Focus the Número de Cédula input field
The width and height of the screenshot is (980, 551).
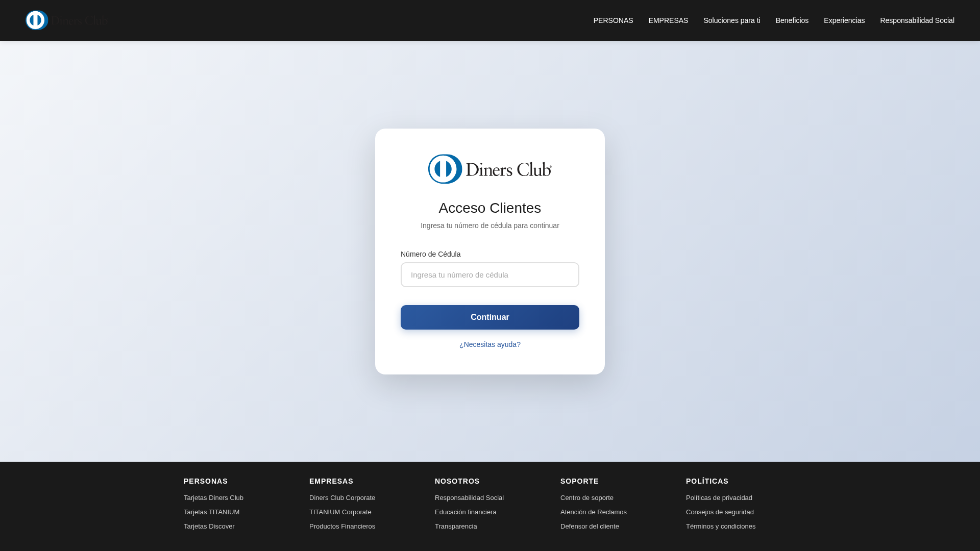tap(490, 274)
